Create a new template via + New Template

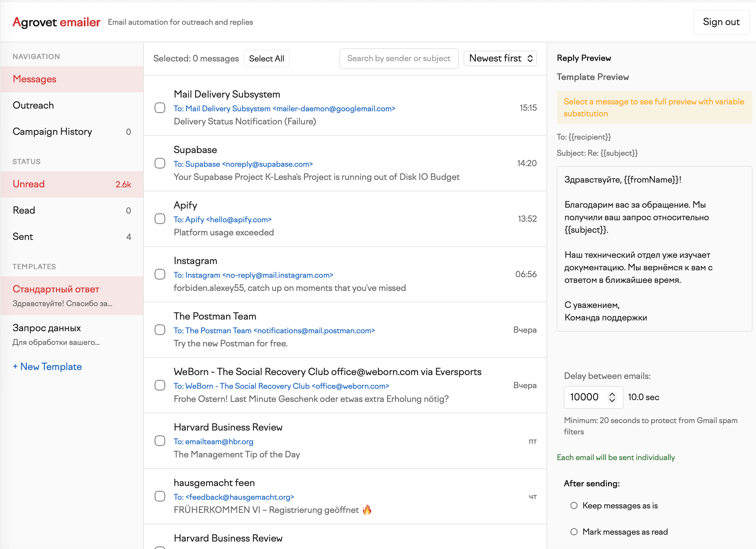47,367
